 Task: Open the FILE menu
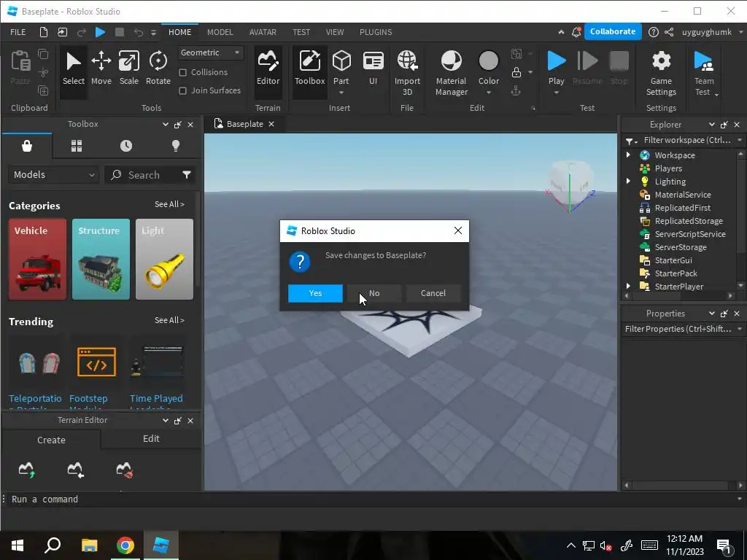[x=18, y=32]
